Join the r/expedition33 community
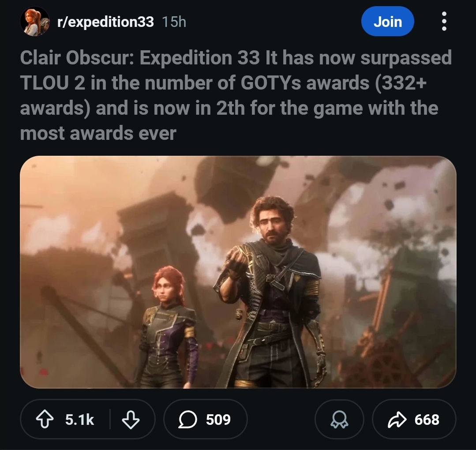 [x=387, y=22]
